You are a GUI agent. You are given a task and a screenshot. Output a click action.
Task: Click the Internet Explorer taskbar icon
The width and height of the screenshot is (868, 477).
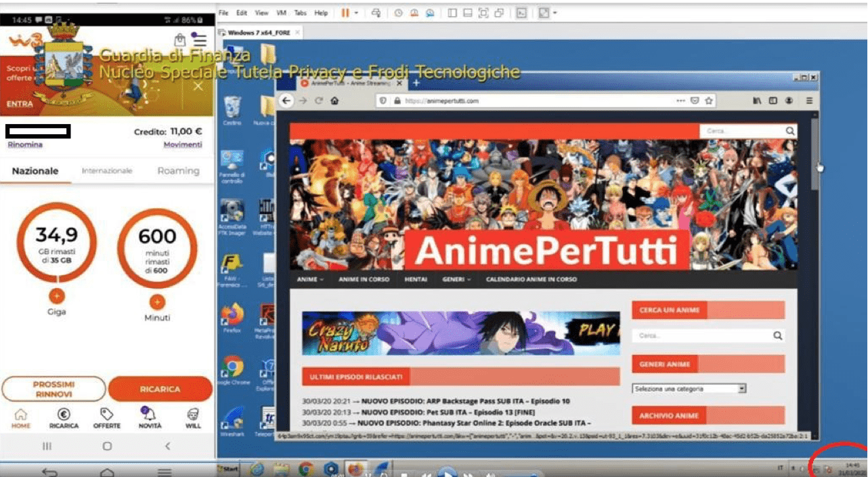pos(257,469)
